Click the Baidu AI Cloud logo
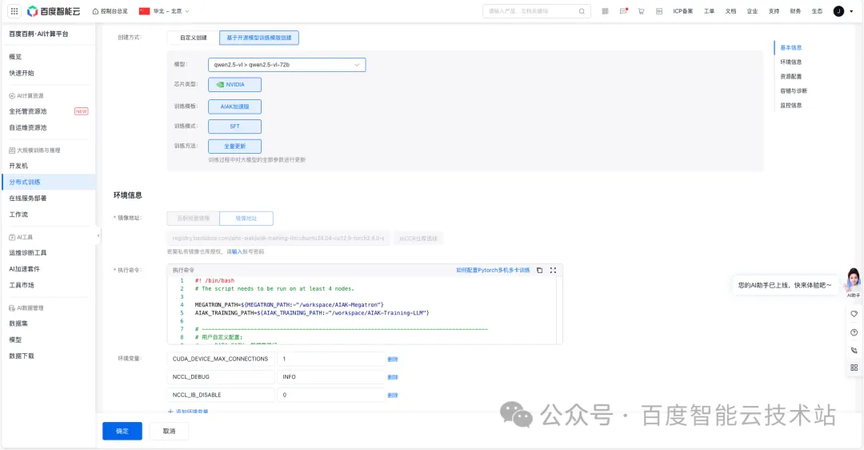The width and height of the screenshot is (864, 450). (53, 11)
